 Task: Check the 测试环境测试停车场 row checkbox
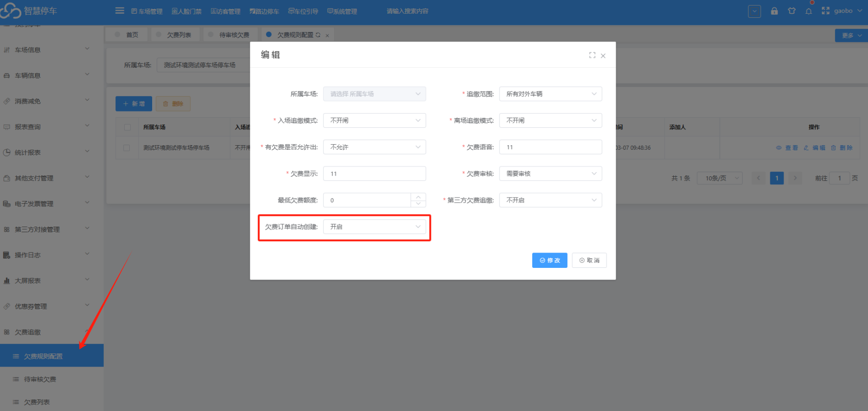tap(127, 148)
